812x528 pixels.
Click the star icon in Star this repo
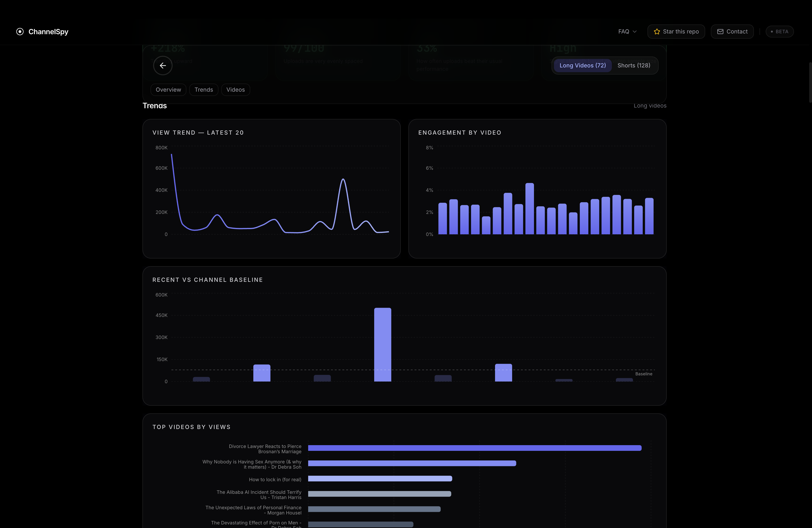tap(657, 32)
